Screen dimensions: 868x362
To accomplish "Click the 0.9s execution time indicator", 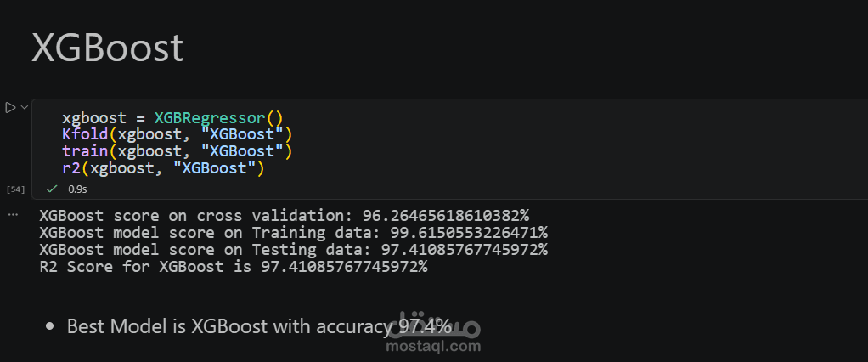I will 77,189.
